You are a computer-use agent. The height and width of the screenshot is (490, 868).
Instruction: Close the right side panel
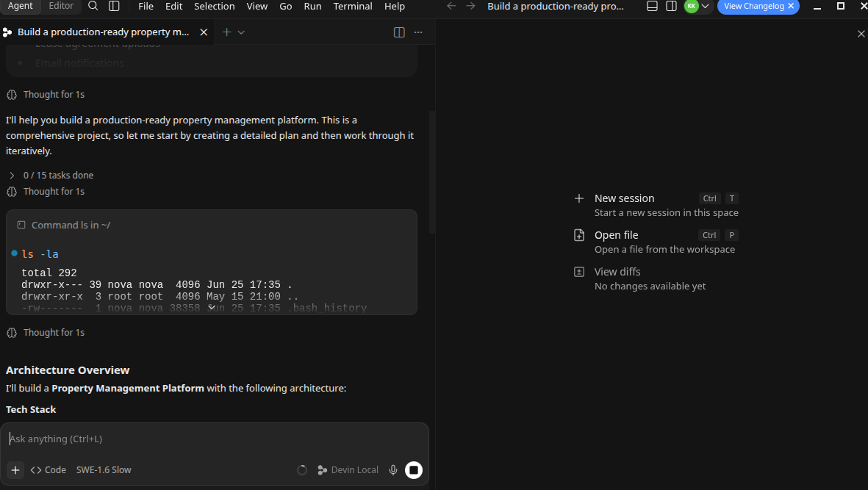[861, 34]
